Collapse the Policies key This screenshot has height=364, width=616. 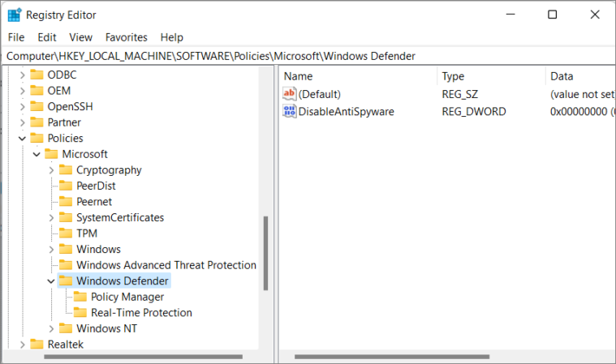(23, 139)
